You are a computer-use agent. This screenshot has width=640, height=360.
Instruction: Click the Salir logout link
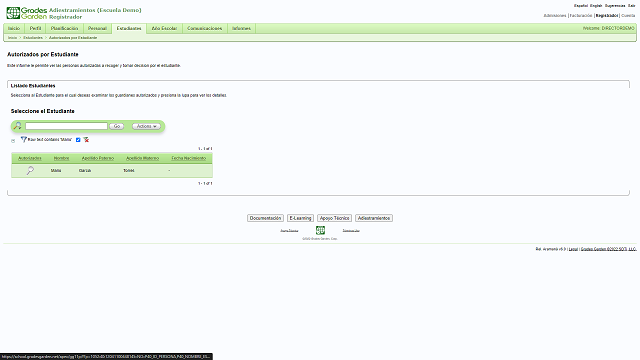point(631,6)
